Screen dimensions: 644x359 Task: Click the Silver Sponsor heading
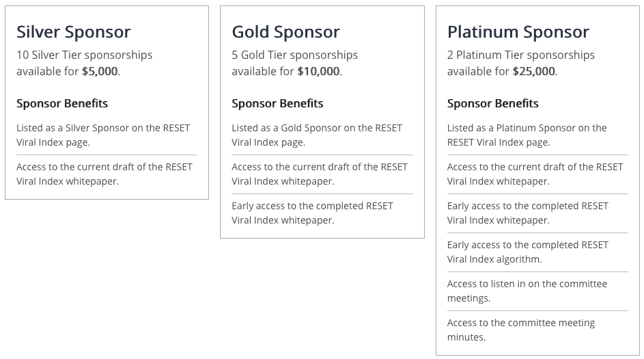coord(74,32)
